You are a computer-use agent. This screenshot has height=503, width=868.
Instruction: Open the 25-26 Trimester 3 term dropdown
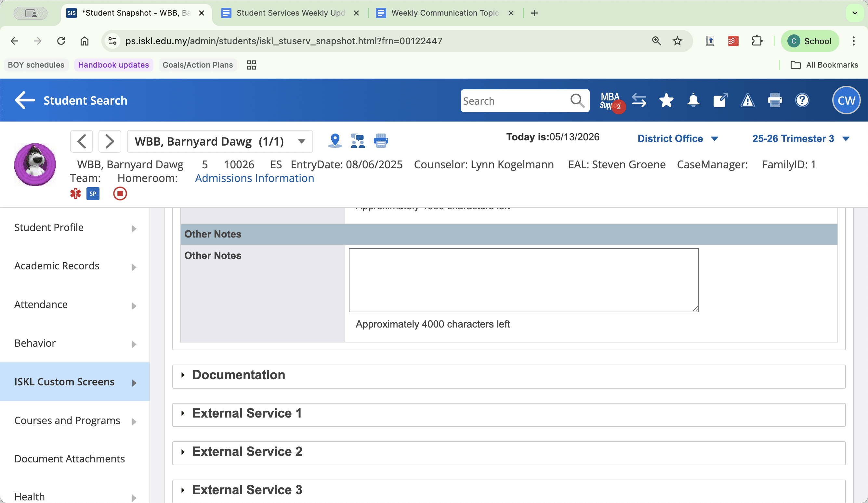click(800, 138)
